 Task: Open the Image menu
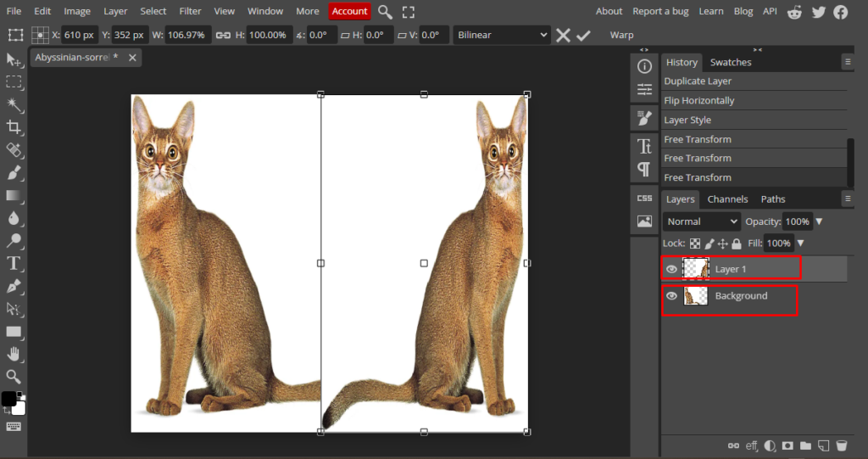[x=77, y=11]
